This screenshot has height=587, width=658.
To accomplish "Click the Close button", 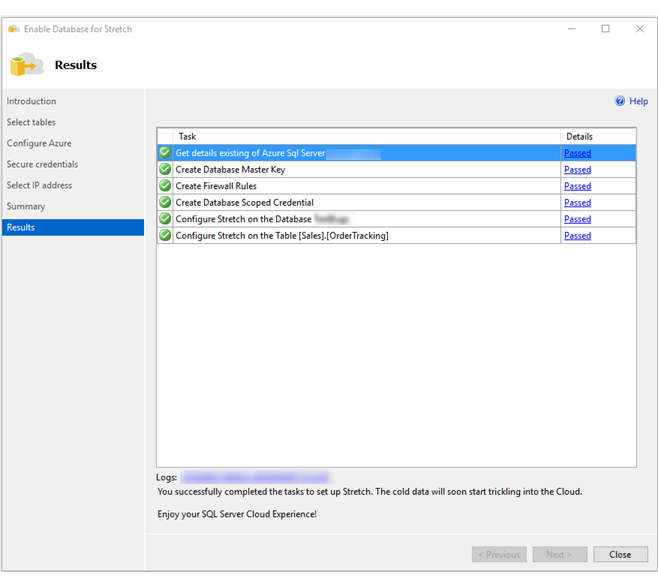I will [620, 554].
